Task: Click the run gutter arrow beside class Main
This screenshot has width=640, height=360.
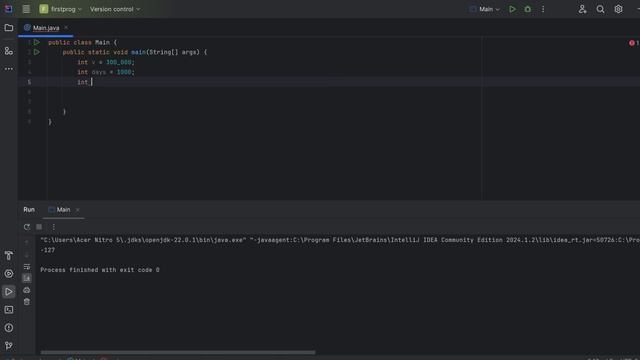Action: pos(37,42)
